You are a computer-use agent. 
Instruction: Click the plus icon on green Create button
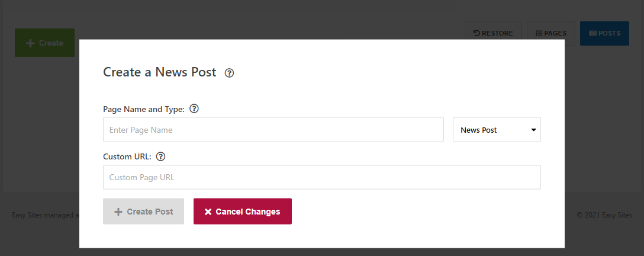[30, 43]
